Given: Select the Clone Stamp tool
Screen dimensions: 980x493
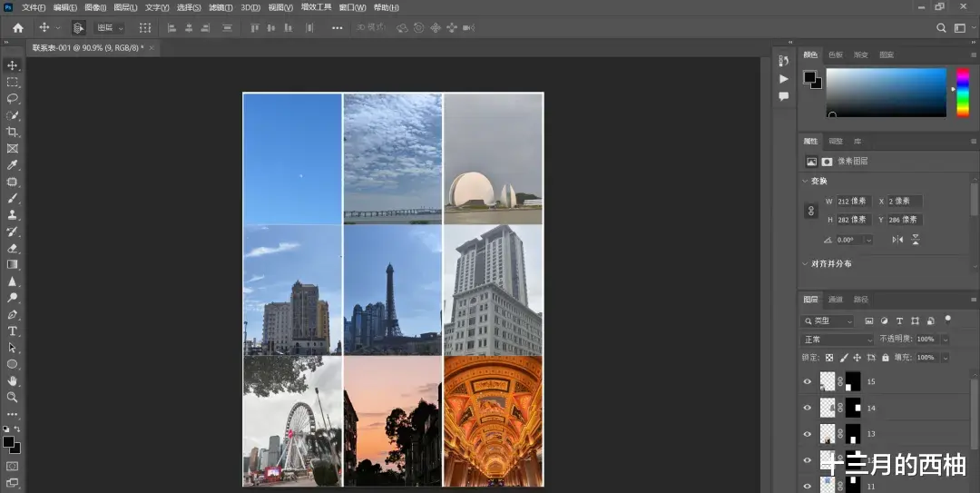Looking at the screenshot, I should click(12, 214).
